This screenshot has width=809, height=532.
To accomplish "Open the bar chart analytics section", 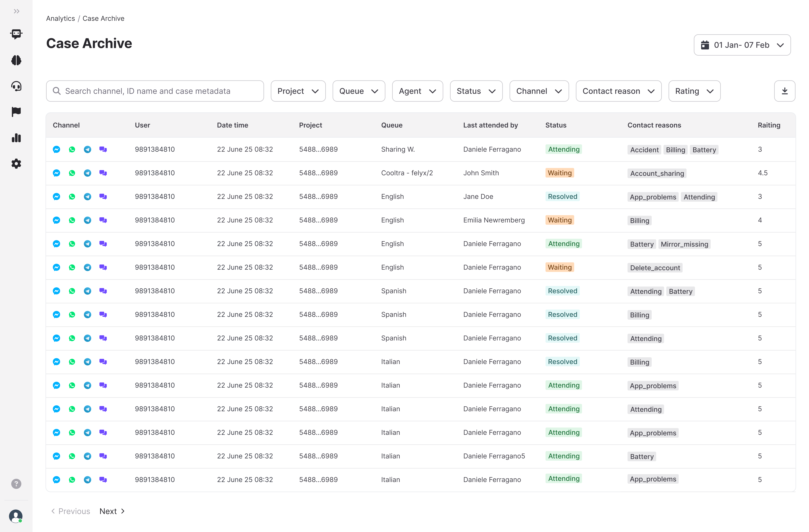I will [16, 138].
